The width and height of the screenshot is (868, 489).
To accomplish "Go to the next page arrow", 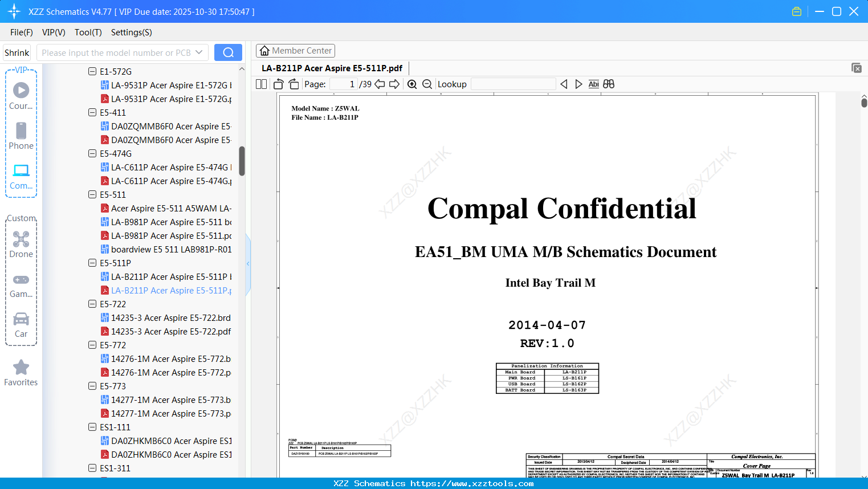I will pos(394,84).
